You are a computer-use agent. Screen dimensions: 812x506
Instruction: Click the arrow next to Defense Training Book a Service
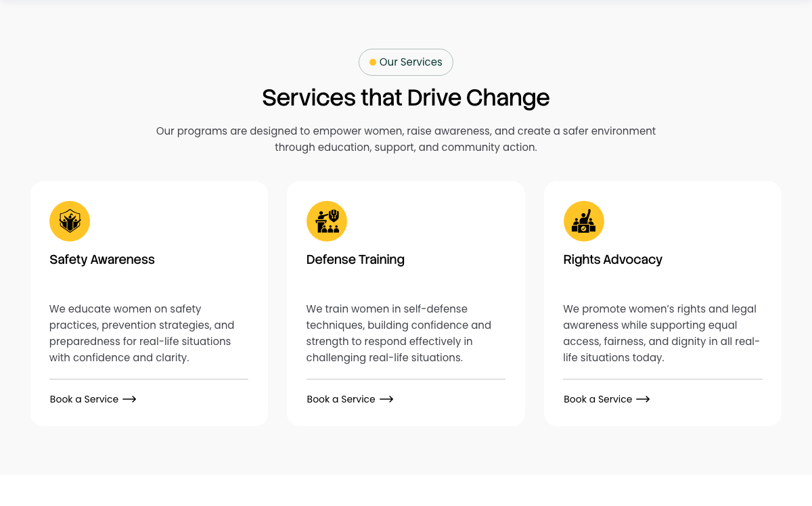(386, 399)
